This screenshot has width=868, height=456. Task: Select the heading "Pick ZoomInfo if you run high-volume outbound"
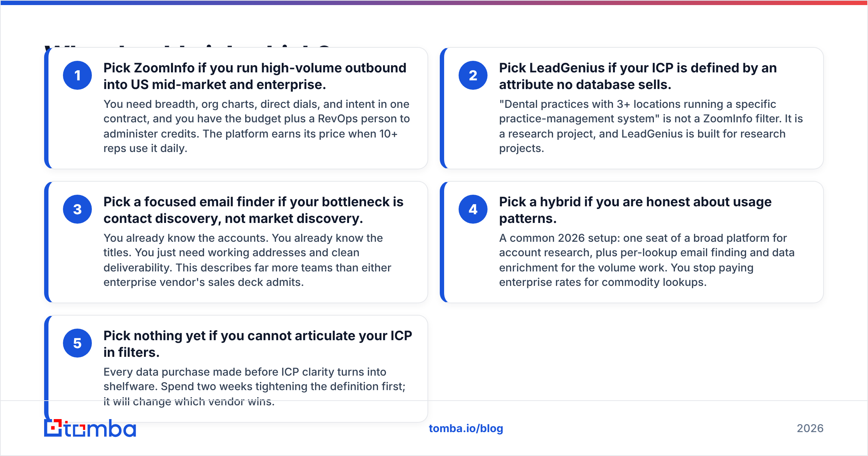(x=255, y=76)
